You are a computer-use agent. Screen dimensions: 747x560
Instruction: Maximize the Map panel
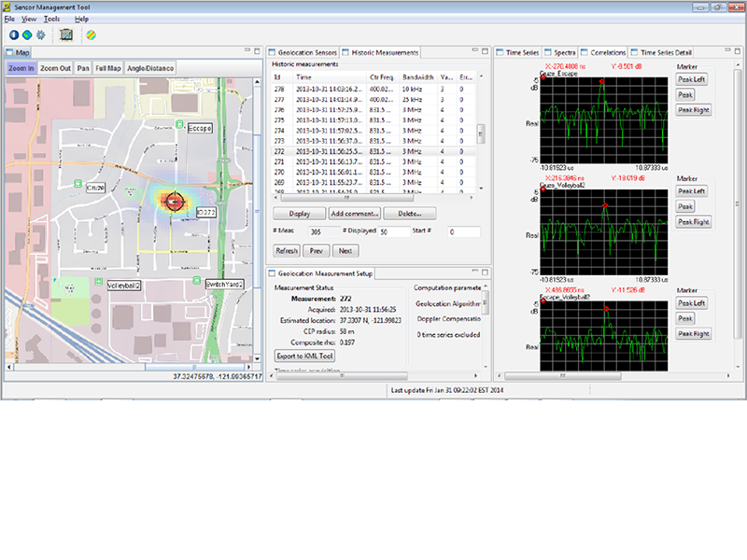pyautogui.click(x=257, y=51)
